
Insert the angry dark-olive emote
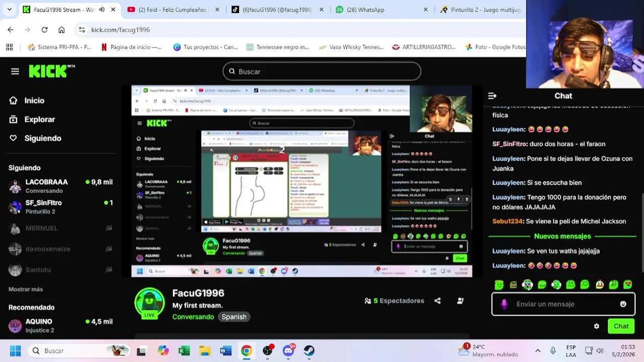[x=513, y=285]
